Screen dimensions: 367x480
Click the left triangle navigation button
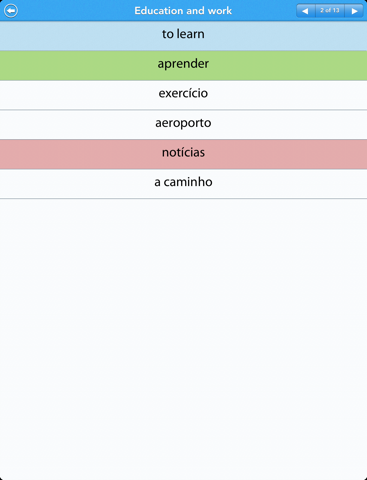306,11
